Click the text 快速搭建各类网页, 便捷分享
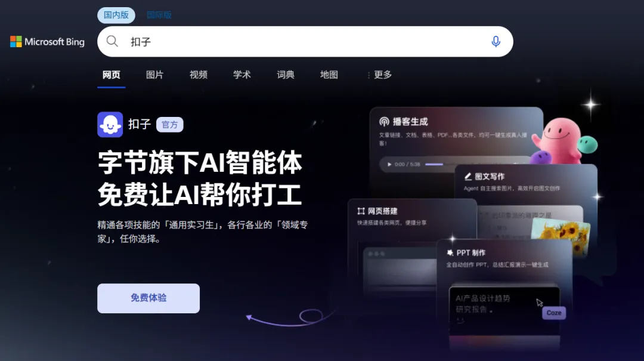The image size is (644, 361). [x=392, y=223]
